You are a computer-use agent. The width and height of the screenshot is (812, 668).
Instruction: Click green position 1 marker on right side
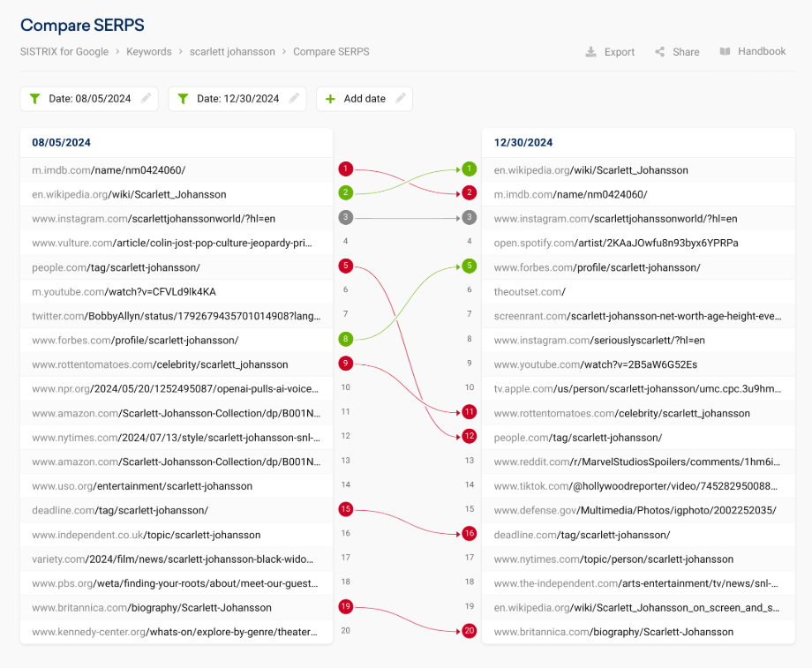click(x=470, y=169)
